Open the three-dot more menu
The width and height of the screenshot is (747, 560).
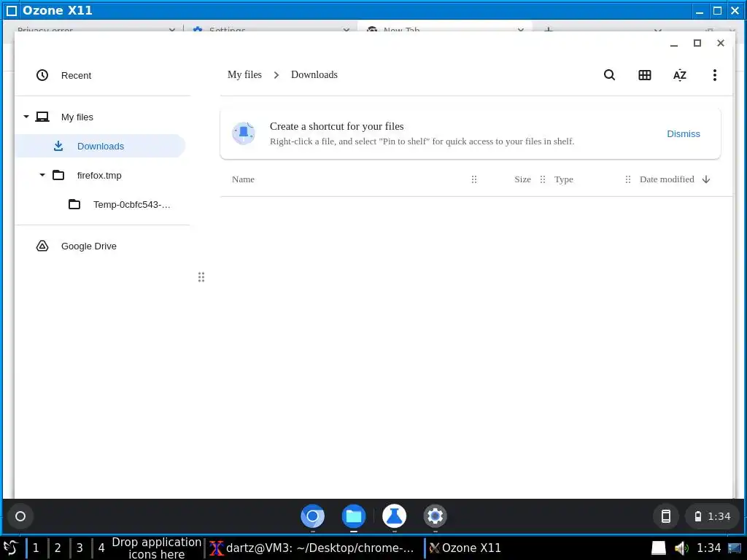click(x=715, y=75)
